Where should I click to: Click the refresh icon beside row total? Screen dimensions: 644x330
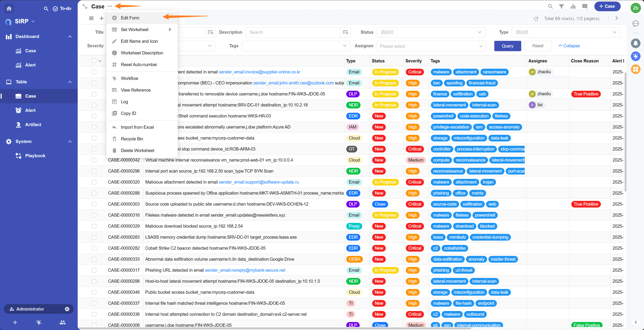536,19
